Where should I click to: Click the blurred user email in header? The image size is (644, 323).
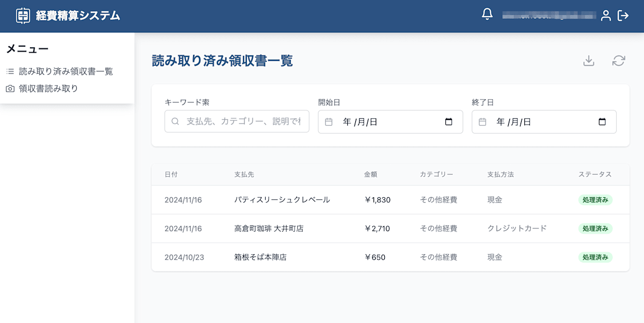pos(549,16)
